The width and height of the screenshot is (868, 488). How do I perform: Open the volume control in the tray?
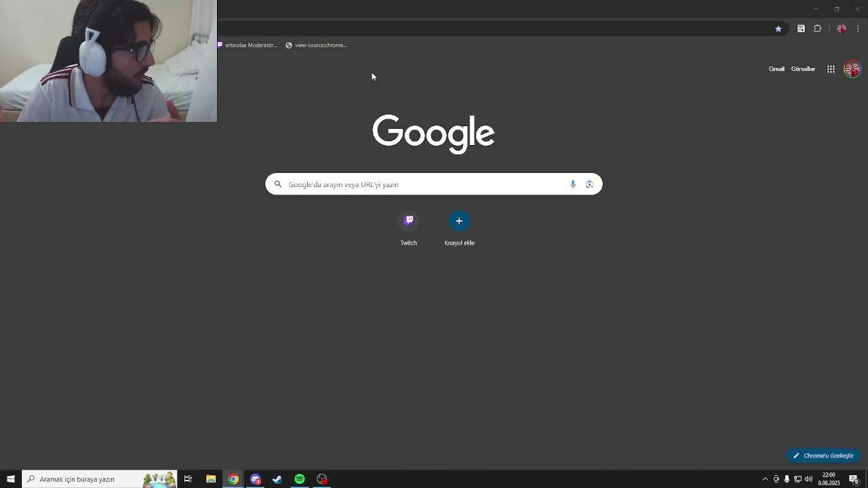click(808, 479)
